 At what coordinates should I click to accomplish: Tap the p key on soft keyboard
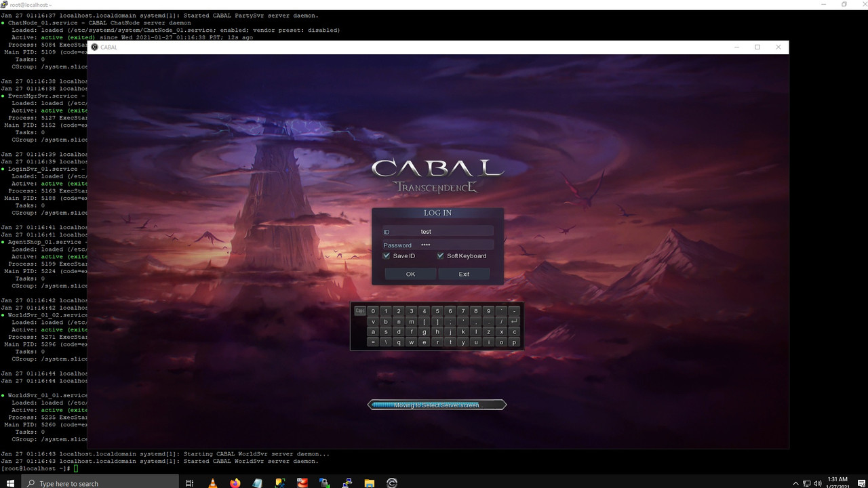(514, 342)
